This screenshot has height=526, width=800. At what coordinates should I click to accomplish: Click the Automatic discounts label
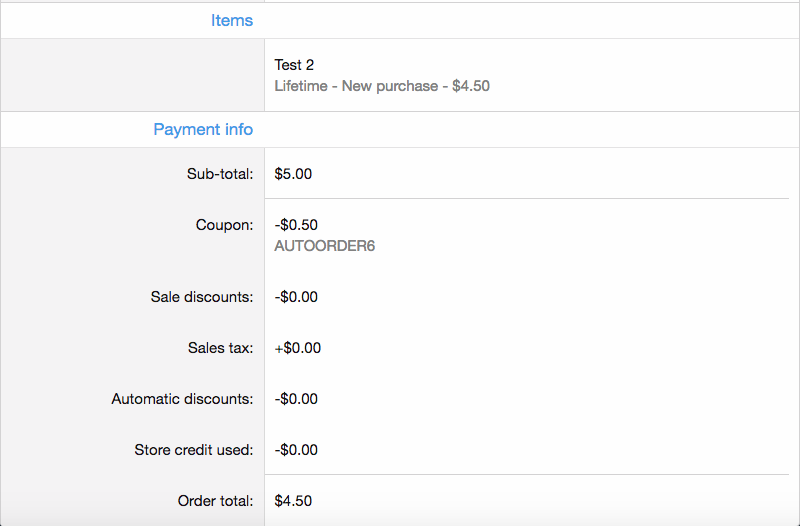pyautogui.click(x=182, y=399)
